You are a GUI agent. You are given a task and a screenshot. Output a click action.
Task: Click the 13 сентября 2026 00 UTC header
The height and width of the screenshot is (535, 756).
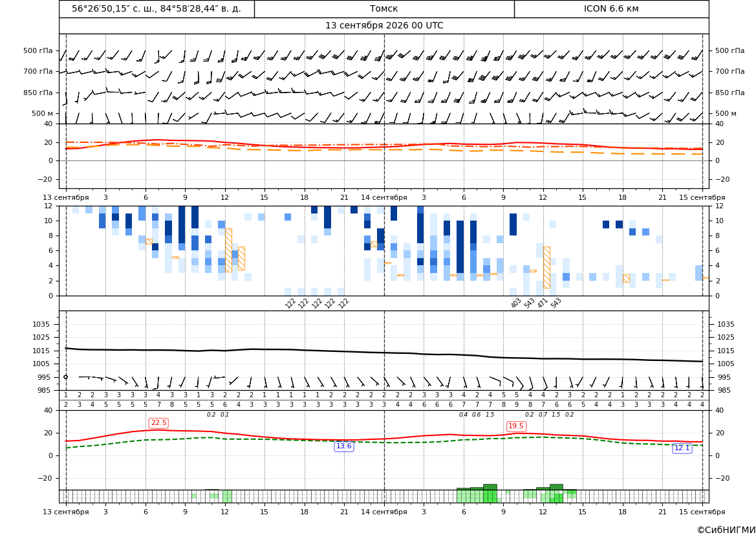pyautogui.click(x=383, y=26)
